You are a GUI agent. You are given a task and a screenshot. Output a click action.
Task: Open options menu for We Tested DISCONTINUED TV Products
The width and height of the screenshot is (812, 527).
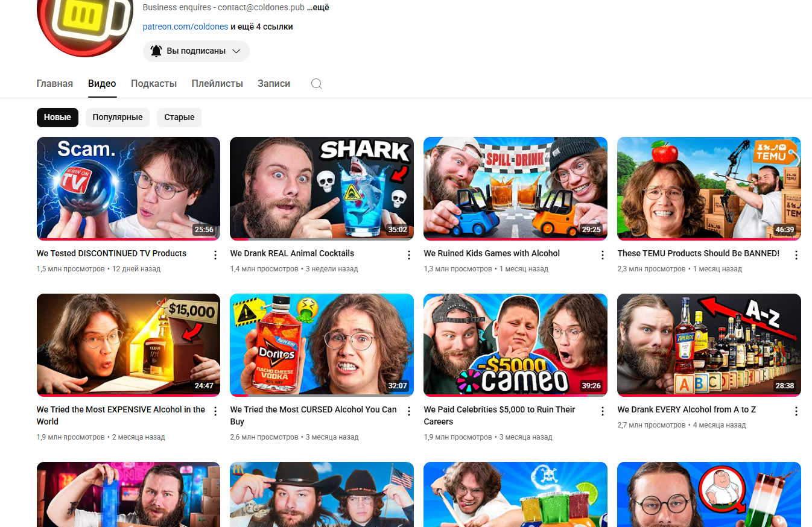pyautogui.click(x=215, y=255)
